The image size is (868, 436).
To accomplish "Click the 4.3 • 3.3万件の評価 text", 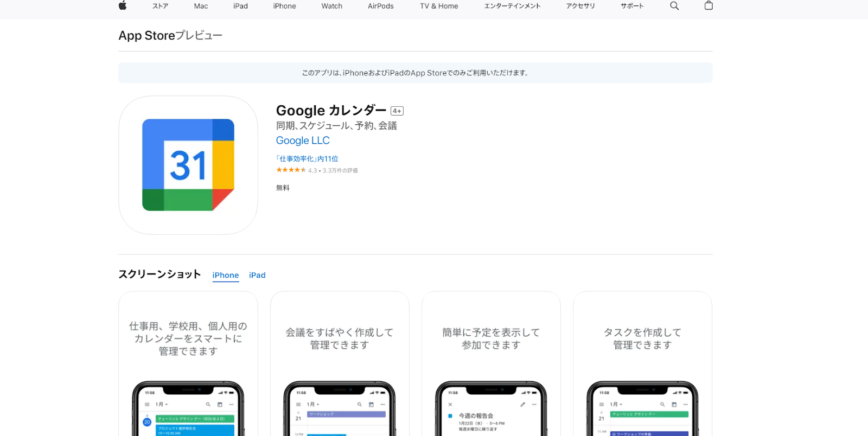I will [x=333, y=170].
